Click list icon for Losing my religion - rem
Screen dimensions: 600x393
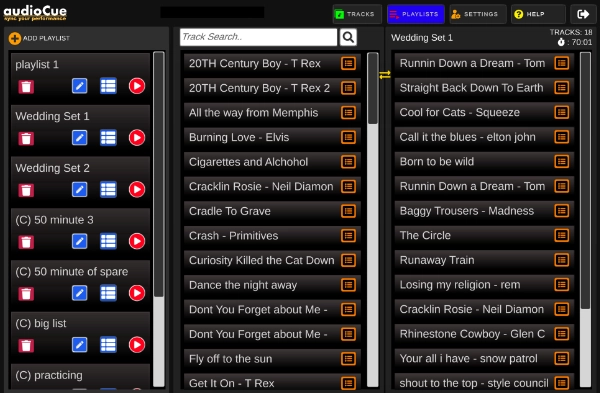561,285
